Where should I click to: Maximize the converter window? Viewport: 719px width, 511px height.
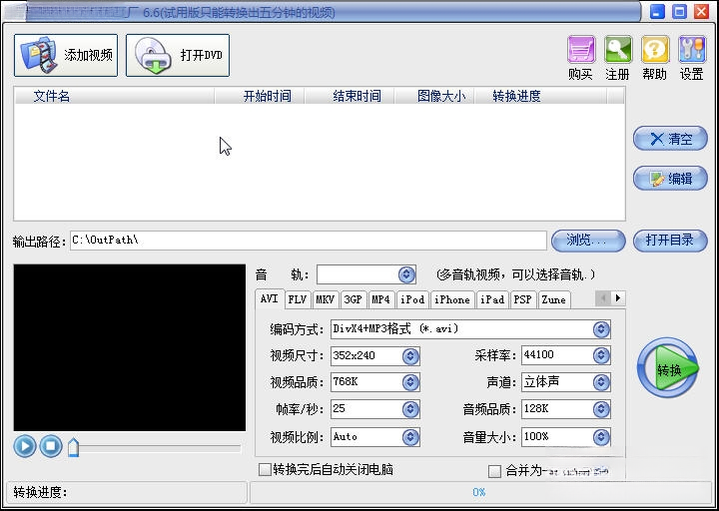tap(680, 11)
